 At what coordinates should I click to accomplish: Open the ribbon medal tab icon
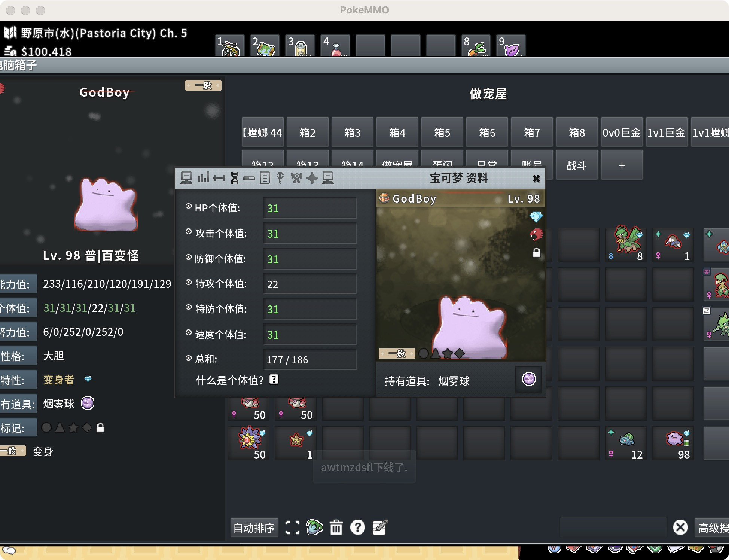tap(296, 178)
